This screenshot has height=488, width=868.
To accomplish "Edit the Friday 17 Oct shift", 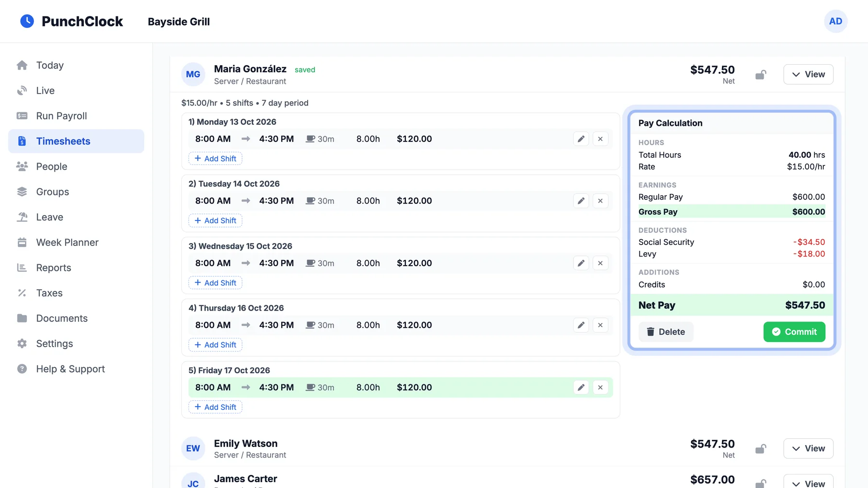I will point(581,387).
